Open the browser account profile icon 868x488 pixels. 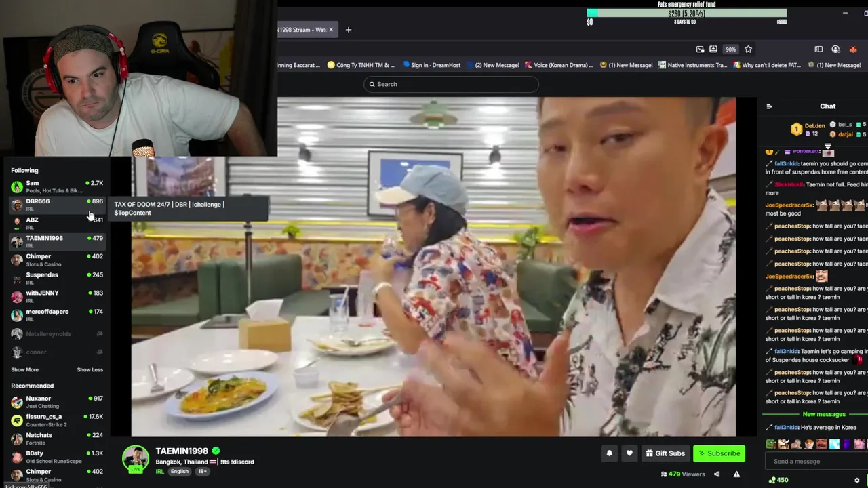[835, 49]
